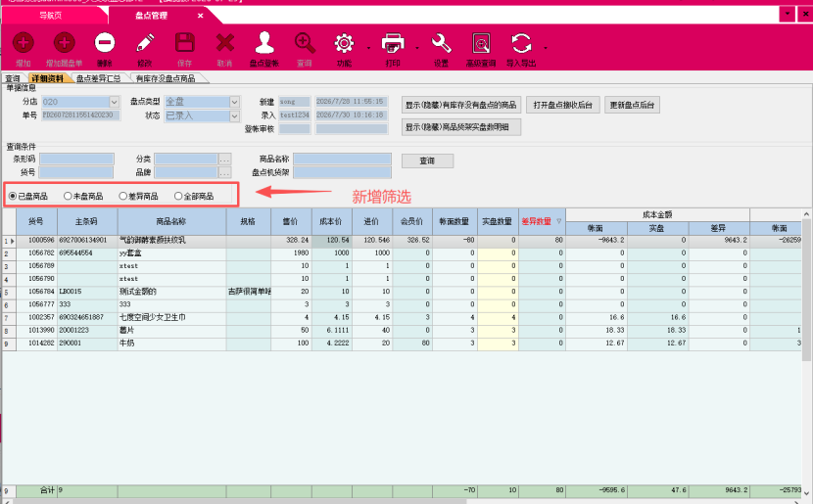Click 显示(隐藏)商品货架实盘数明细 button

click(461, 127)
